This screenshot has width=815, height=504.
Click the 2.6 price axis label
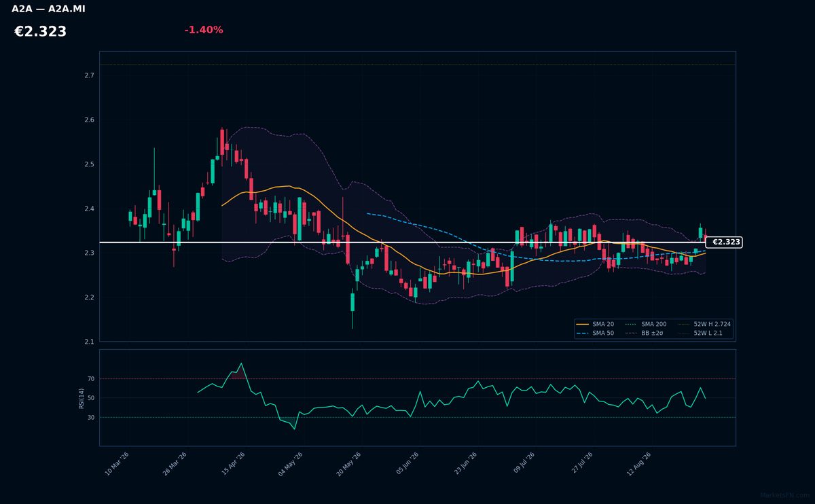coord(89,120)
